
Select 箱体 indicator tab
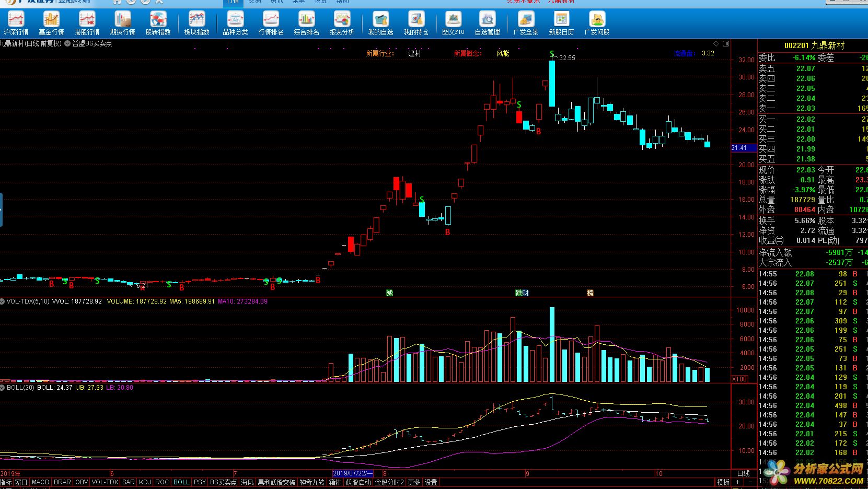click(335, 482)
